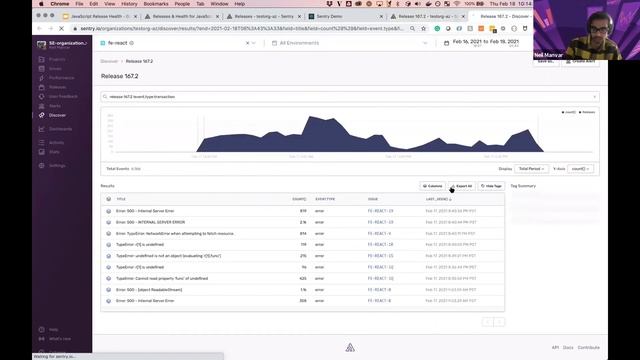Open Stats in the sidebar
The height and width of the screenshot is (360, 640).
[54, 152]
